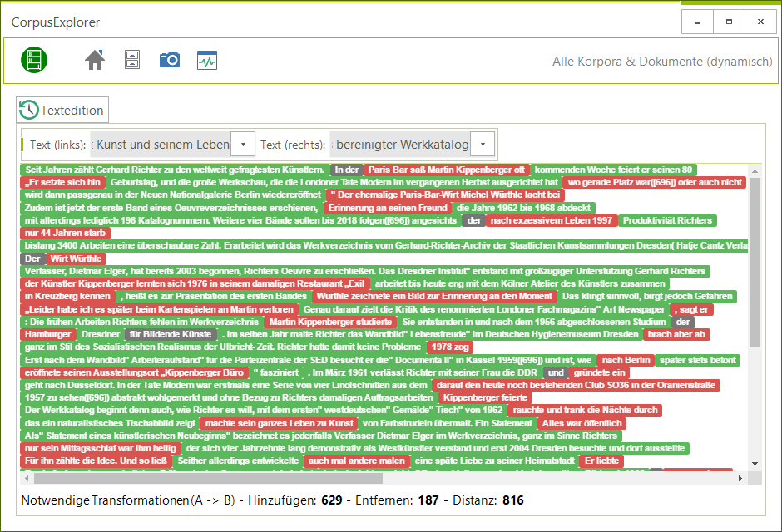Expand the Text (links) dropdown arrow
The image size is (782, 532).
tap(242, 145)
